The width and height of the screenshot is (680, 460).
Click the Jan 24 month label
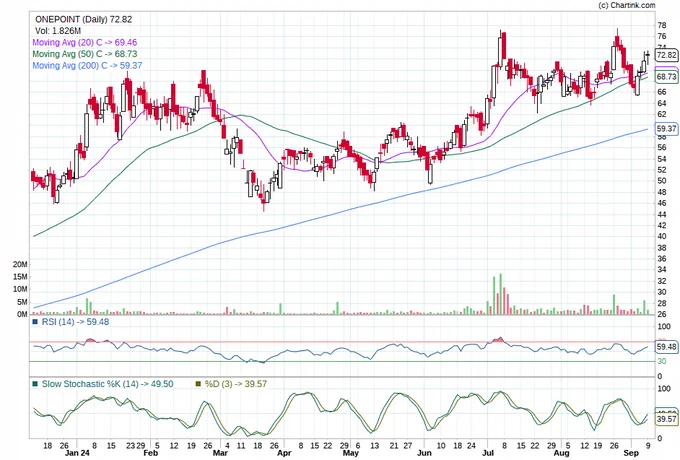pos(77,453)
